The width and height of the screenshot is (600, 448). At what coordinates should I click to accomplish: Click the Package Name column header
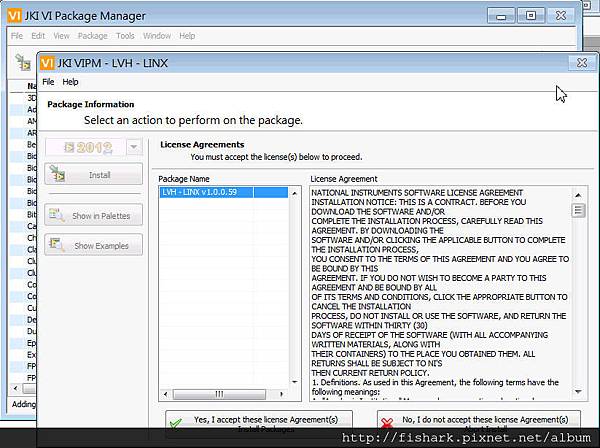coord(184,179)
